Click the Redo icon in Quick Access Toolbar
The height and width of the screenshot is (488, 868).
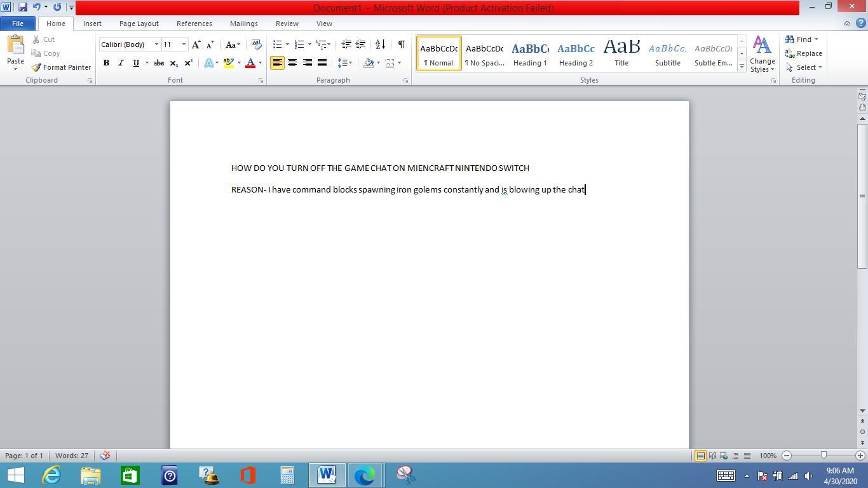pos(57,8)
